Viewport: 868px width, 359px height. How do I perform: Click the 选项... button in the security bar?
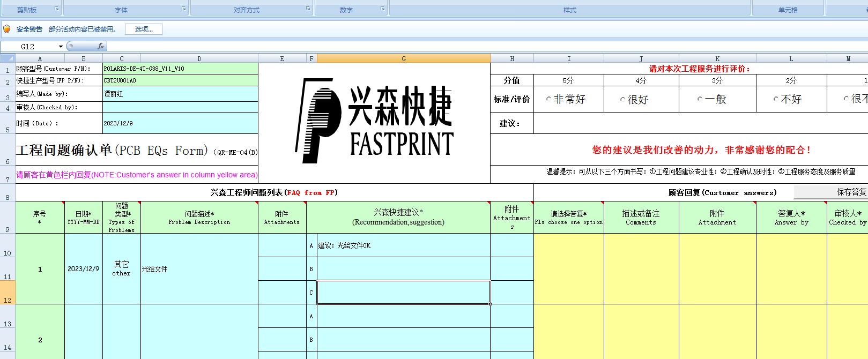pyautogui.click(x=144, y=29)
